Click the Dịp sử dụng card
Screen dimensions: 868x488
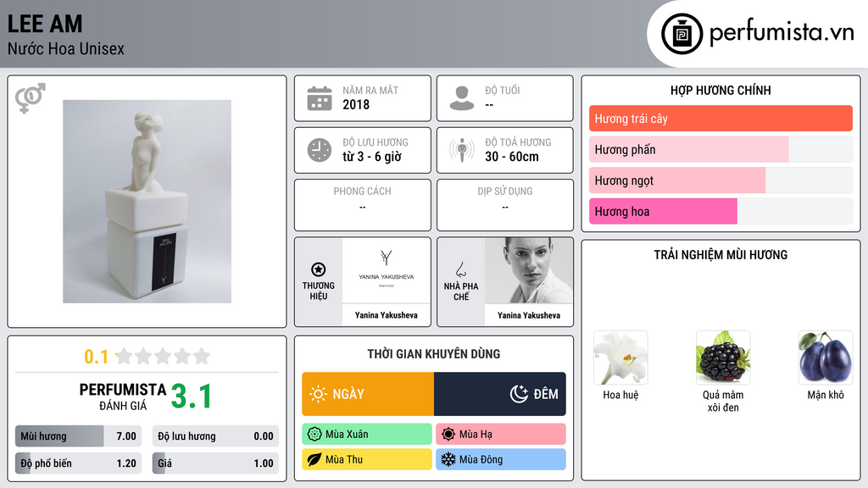point(505,205)
